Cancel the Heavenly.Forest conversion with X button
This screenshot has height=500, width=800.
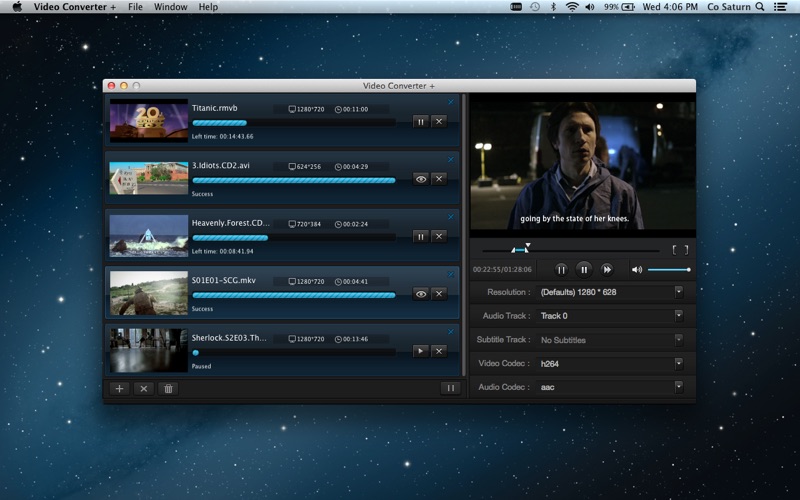click(439, 236)
